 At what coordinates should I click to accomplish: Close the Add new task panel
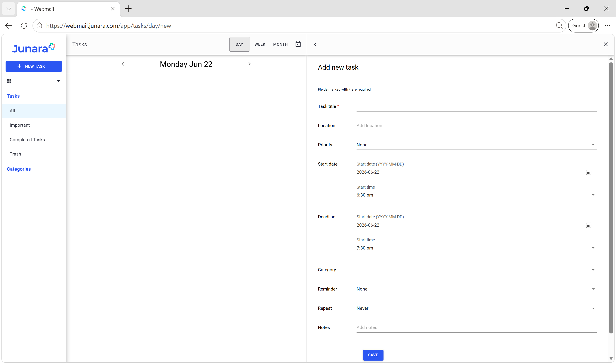[x=606, y=44]
